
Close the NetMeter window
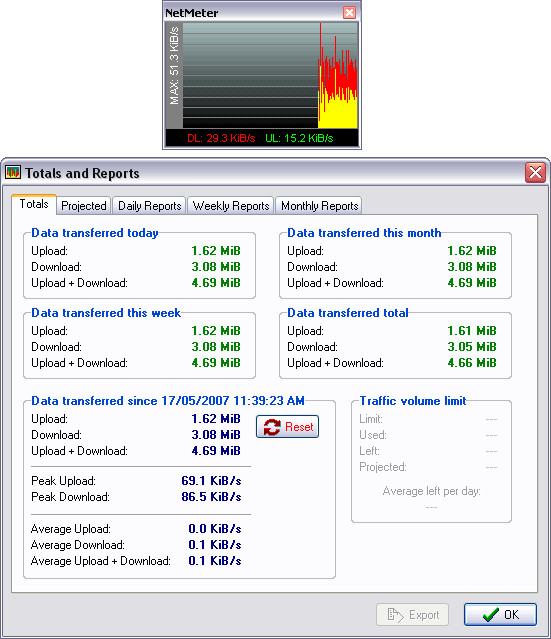pyautogui.click(x=349, y=13)
